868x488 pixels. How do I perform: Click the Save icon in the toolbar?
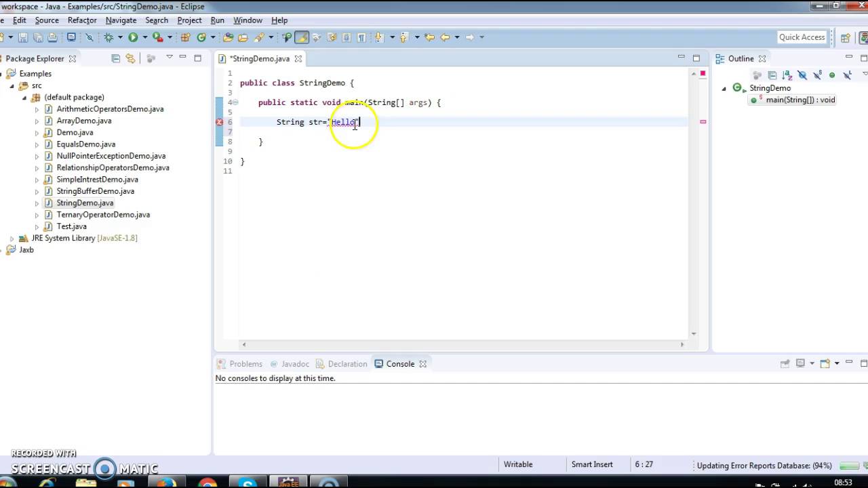click(23, 37)
